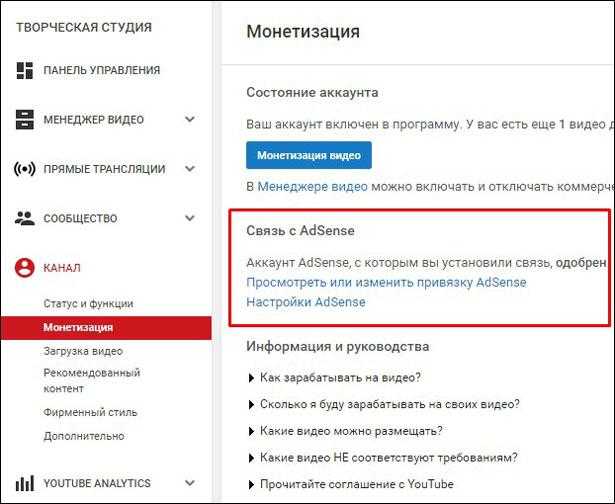Click the Монетизация page title
Image resolution: width=615 pixels, height=504 pixels.
[303, 32]
